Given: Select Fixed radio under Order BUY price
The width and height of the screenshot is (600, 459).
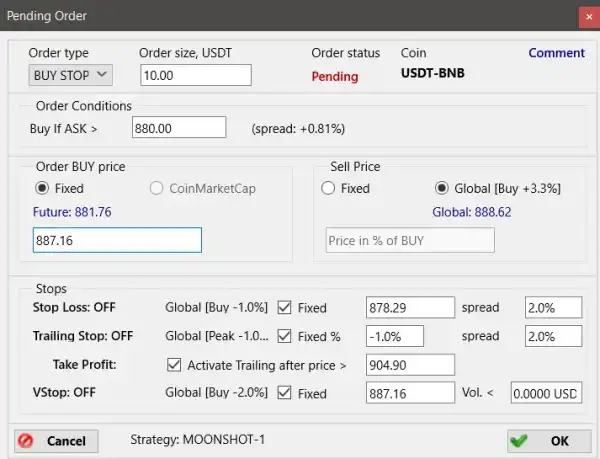Looking at the screenshot, I should [x=42, y=188].
